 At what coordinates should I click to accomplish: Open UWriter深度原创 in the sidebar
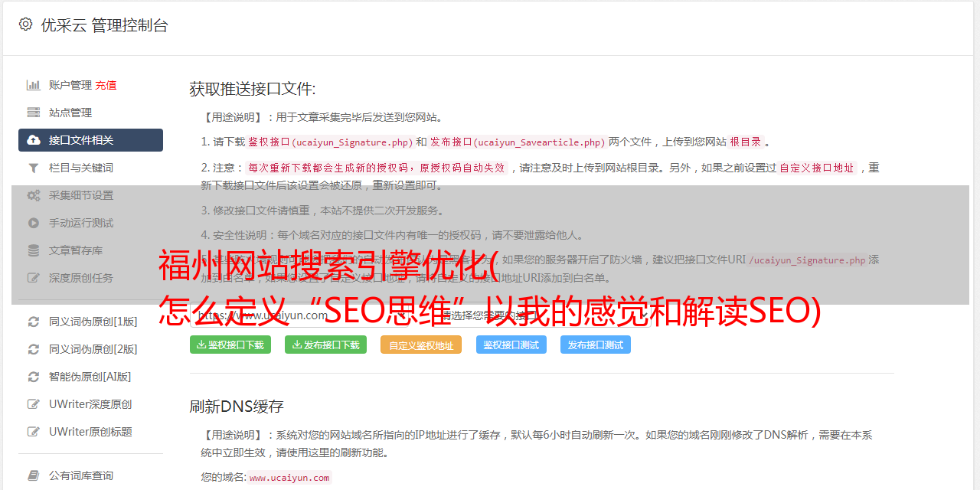pos(90,404)
